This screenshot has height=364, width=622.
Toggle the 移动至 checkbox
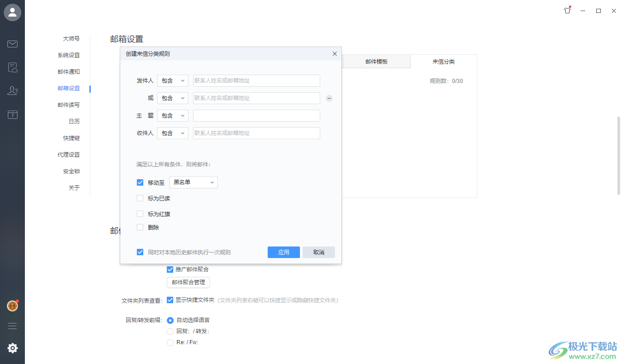point(140,182)
